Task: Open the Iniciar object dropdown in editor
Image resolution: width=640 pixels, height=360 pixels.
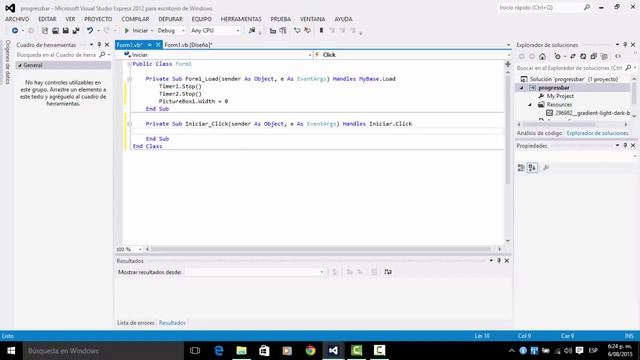Action: (x=310, y=55)
